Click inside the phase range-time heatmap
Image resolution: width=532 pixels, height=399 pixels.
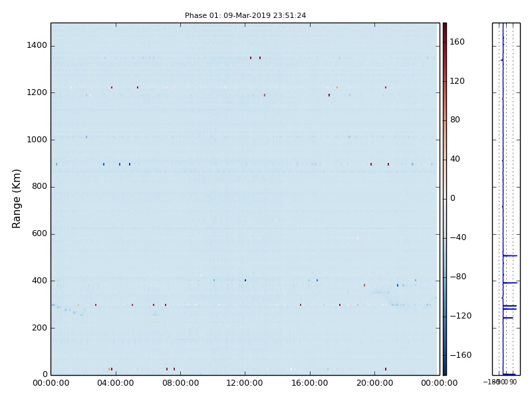pyautogui.click(x=245, y=199)
